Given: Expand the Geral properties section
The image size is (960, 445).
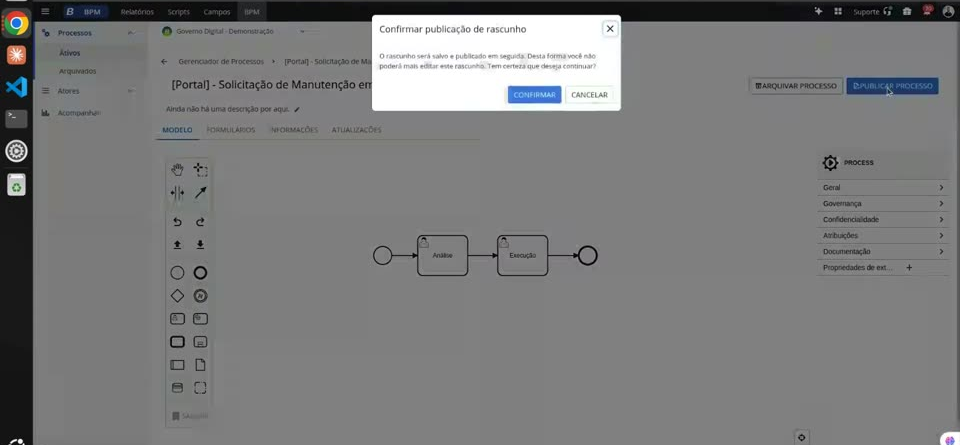Looking at the screenshot, I should pos(883,188).
